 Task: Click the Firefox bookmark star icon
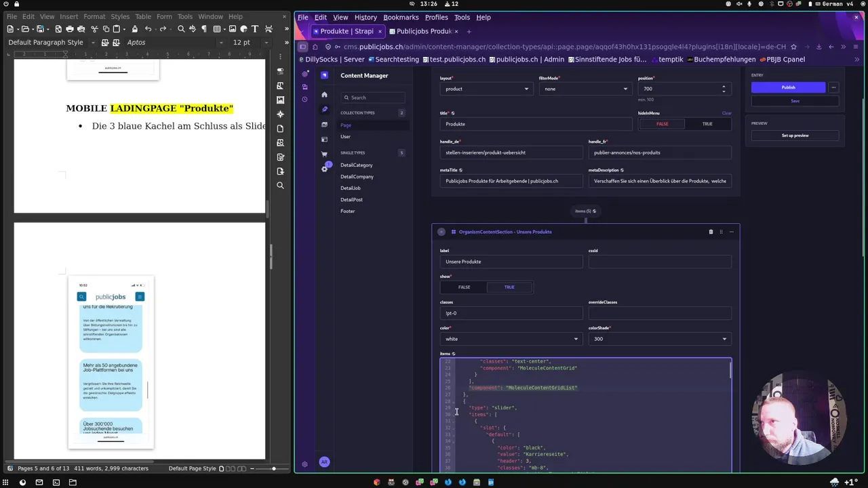[793, 47]
